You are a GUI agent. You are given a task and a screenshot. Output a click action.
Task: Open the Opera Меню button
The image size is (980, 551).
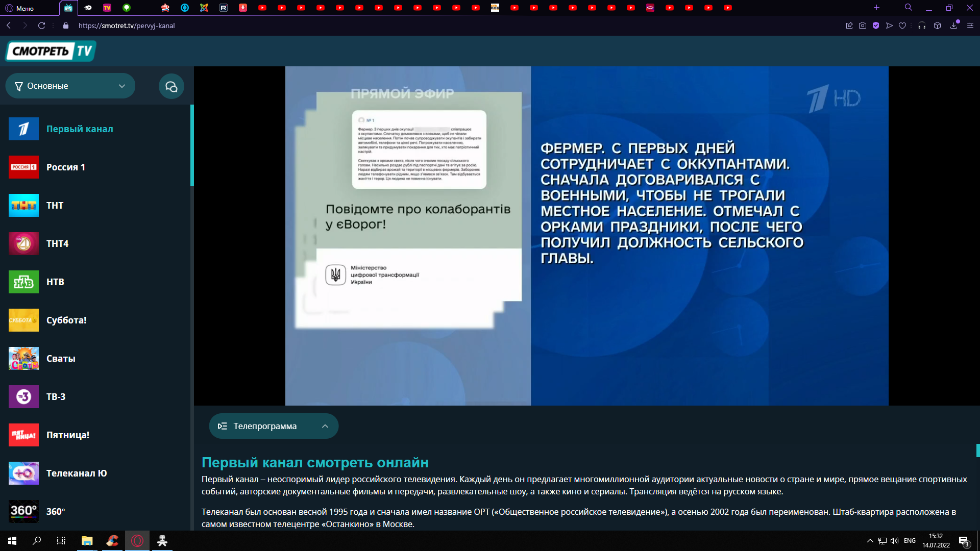19,8
